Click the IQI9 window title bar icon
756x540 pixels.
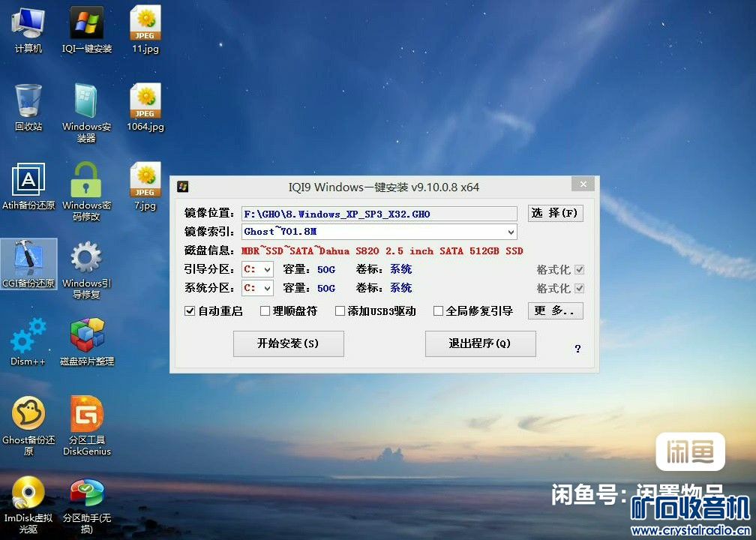coord(183,187)
